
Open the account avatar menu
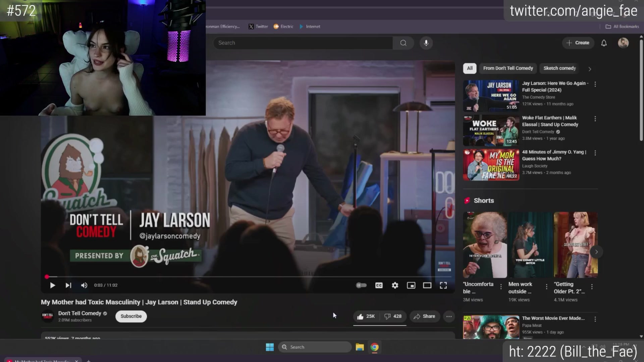(623, 43)
